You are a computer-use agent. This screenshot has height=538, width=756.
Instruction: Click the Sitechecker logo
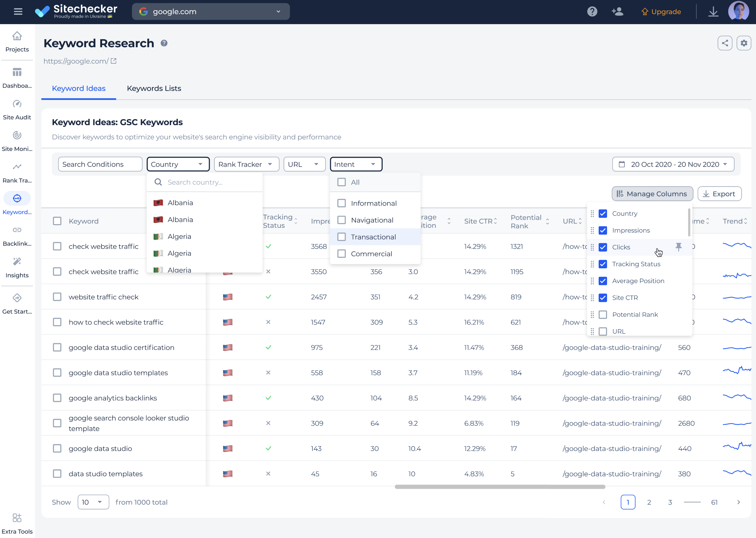[x=76, y=11]
